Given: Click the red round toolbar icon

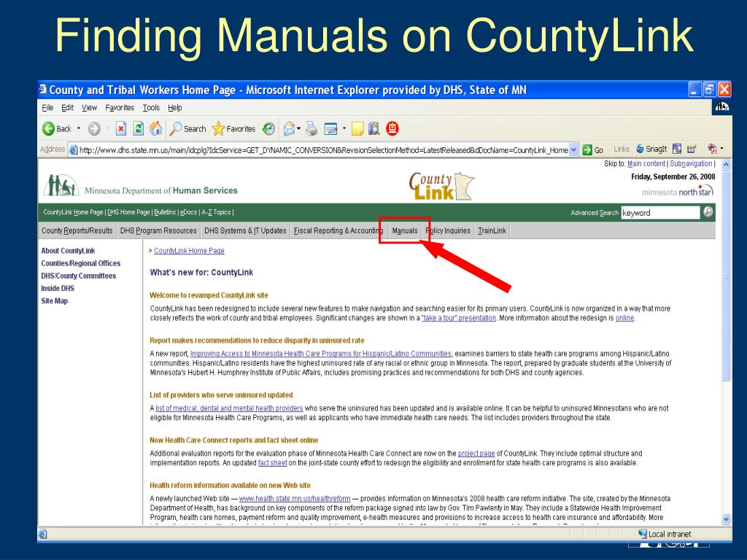Looking at the screenshot, I should pyautogui.click(x=392, y=128).
